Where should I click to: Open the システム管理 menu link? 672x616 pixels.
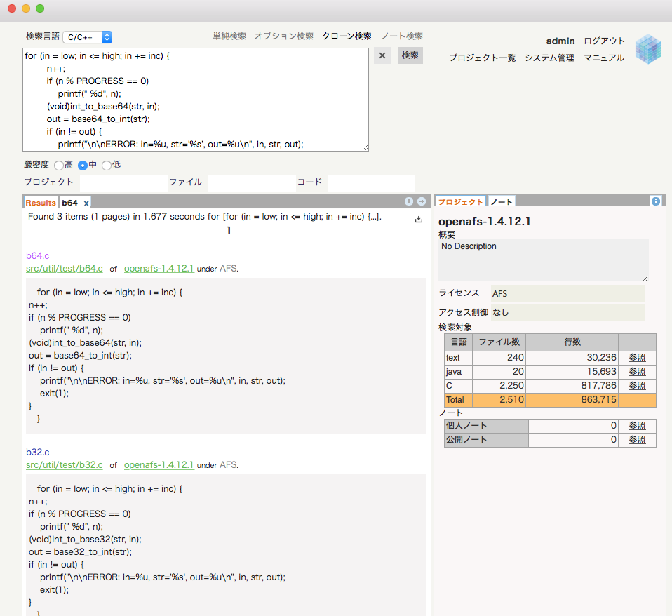(549, 58)
